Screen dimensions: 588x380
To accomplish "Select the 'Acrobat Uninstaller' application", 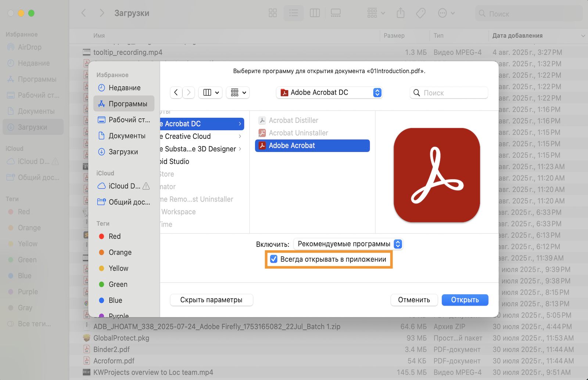I will tap(312, 133).
